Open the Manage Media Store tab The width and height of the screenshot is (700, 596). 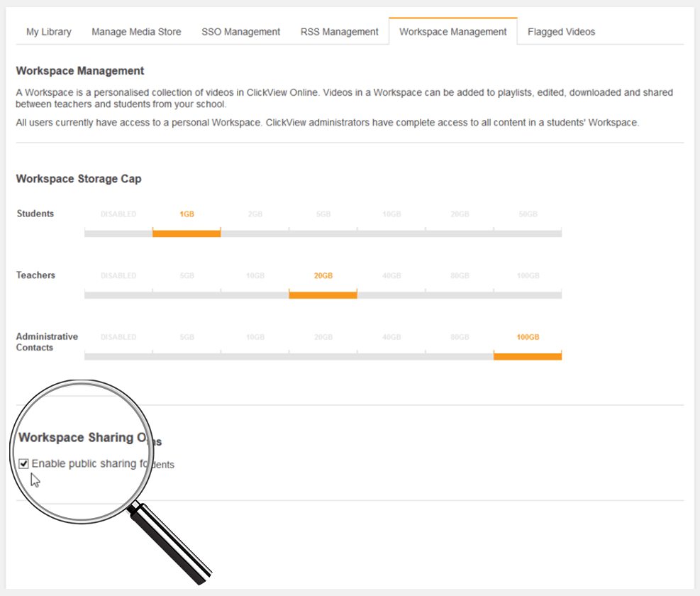[x=135, y=31]
